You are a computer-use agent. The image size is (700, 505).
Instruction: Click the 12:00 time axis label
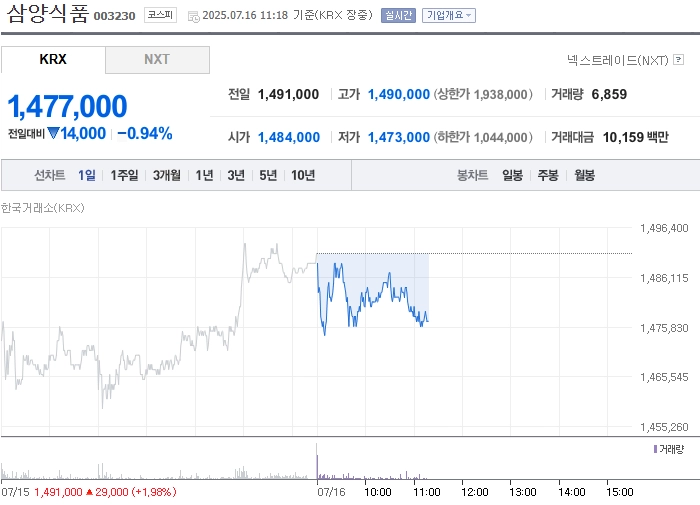coord(475,492)
